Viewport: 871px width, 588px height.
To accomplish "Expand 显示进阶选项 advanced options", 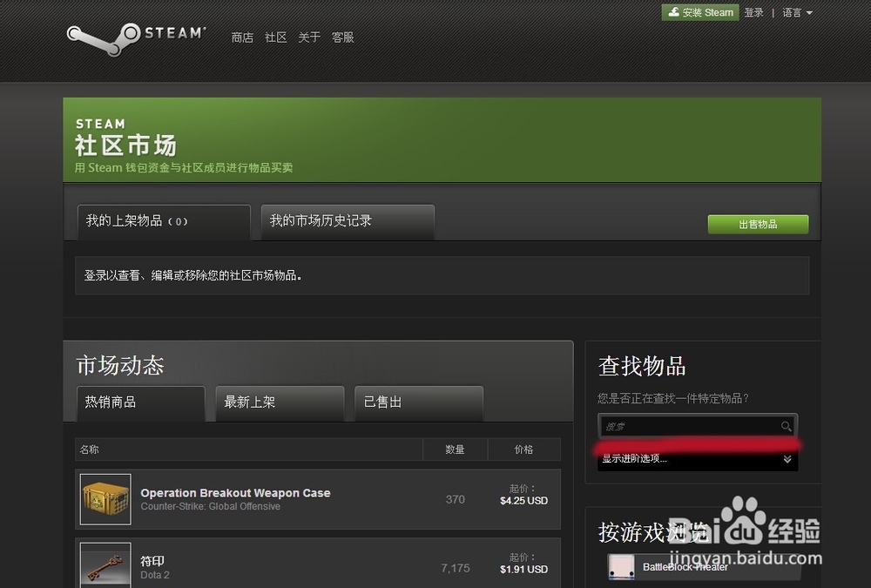I will click(698, 458).
